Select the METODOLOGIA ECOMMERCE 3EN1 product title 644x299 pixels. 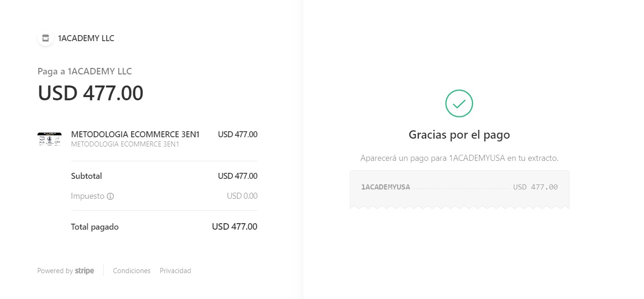[x=135, y=134]
